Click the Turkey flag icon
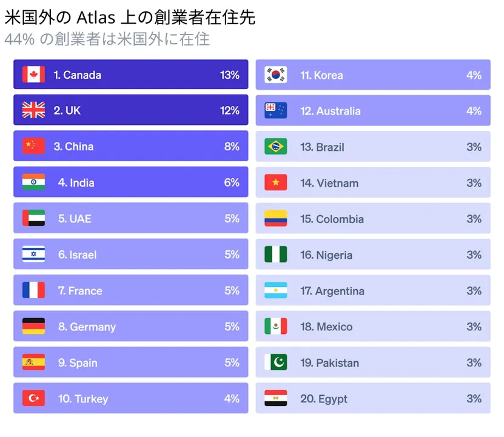Image resolution: width=504 pixels, height=437 pixels. coord(33,398)
